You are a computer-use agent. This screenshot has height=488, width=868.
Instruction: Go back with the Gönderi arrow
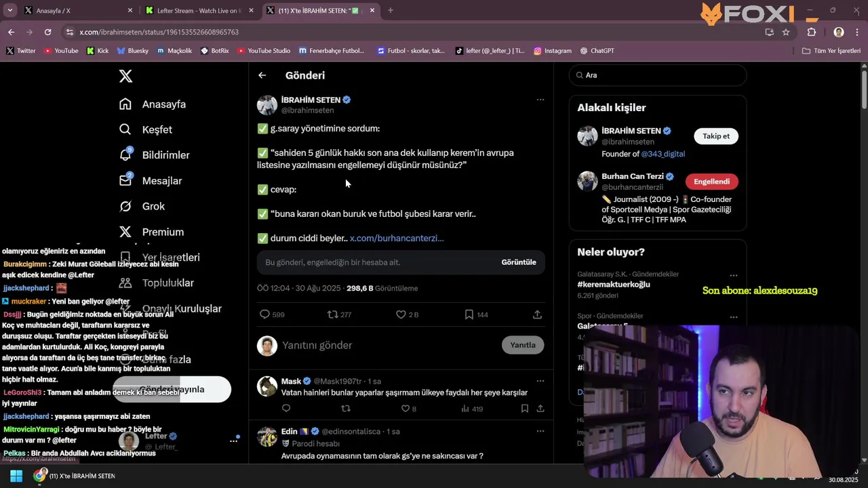click(x=262, y=75)
